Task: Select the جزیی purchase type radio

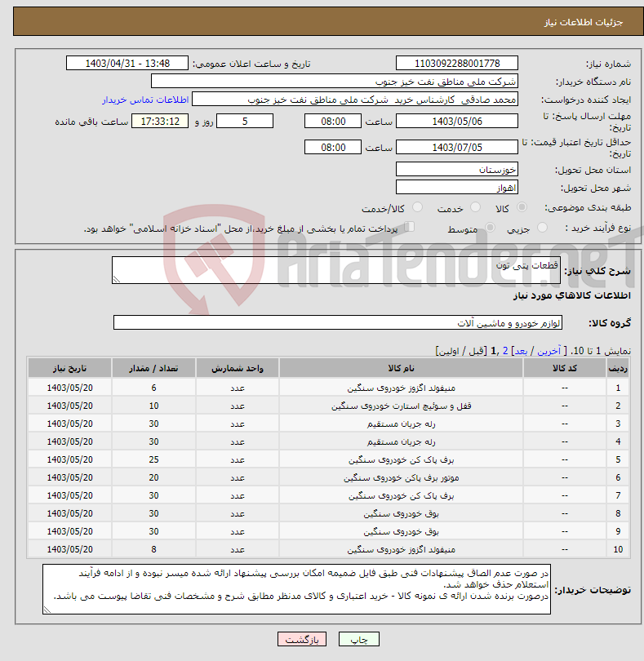Action: click(x=542, y=228)
